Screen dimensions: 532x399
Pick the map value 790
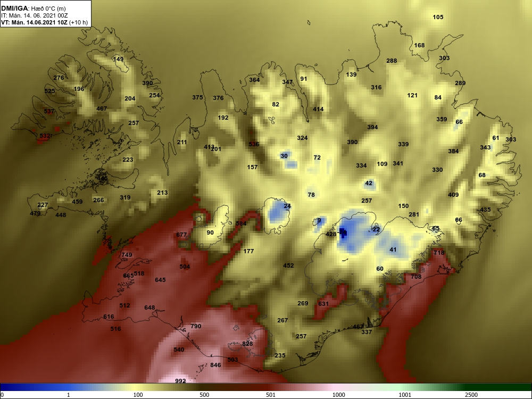196,326
